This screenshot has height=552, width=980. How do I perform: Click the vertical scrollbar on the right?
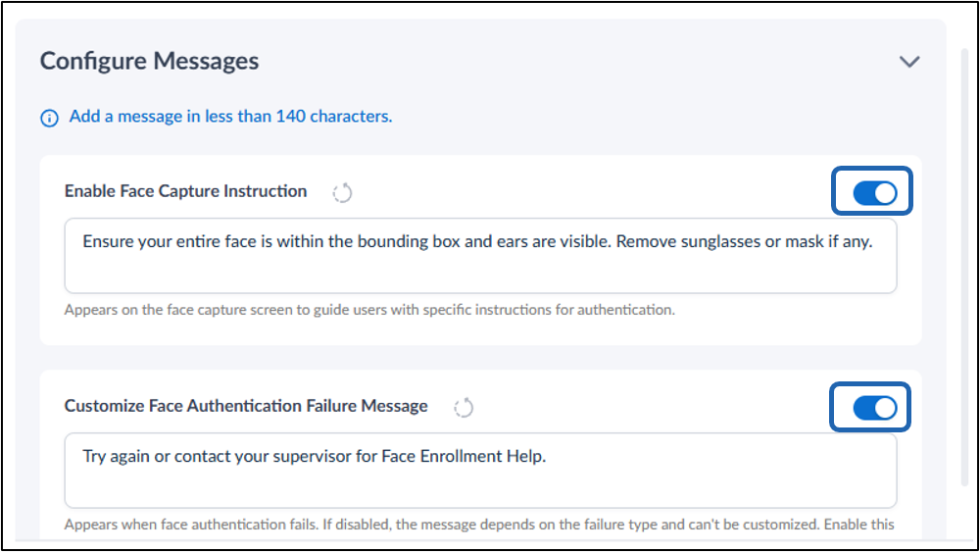click(x=965, y=268)
